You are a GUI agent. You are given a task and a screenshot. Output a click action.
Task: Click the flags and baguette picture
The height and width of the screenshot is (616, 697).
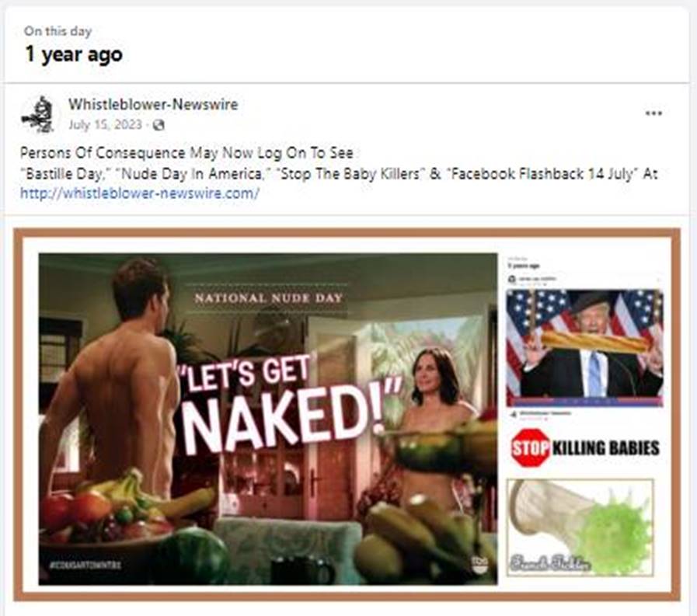(x=584, y=347)
